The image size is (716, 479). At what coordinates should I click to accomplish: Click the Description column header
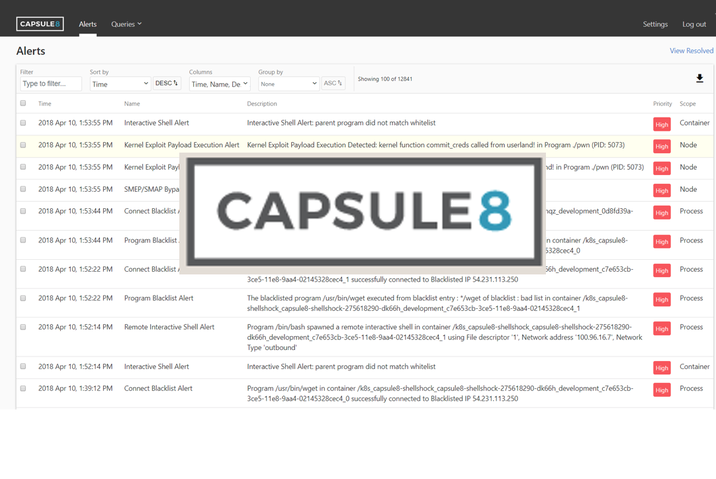[262, 104]
